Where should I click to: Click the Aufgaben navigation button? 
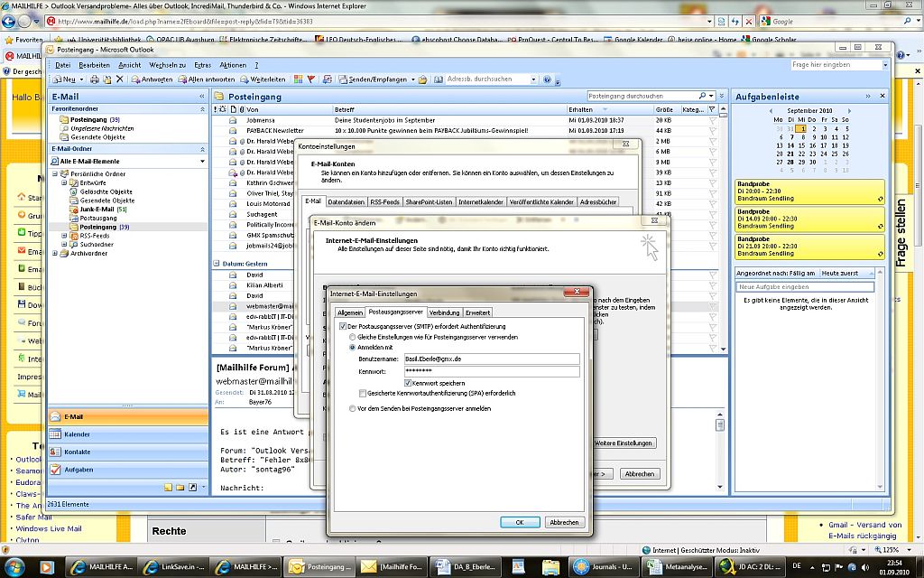(128, 470)
